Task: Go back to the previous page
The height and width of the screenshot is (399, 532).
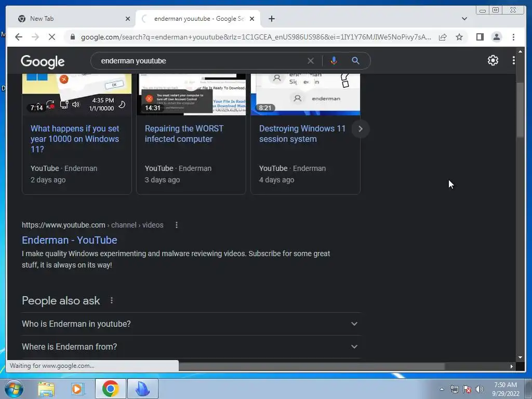Action: (x=19, y=37)
